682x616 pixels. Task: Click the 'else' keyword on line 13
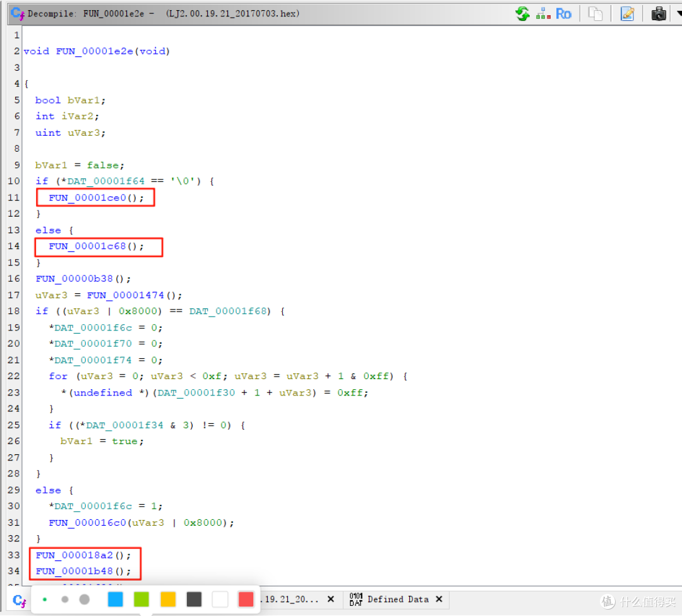[48, 231]
